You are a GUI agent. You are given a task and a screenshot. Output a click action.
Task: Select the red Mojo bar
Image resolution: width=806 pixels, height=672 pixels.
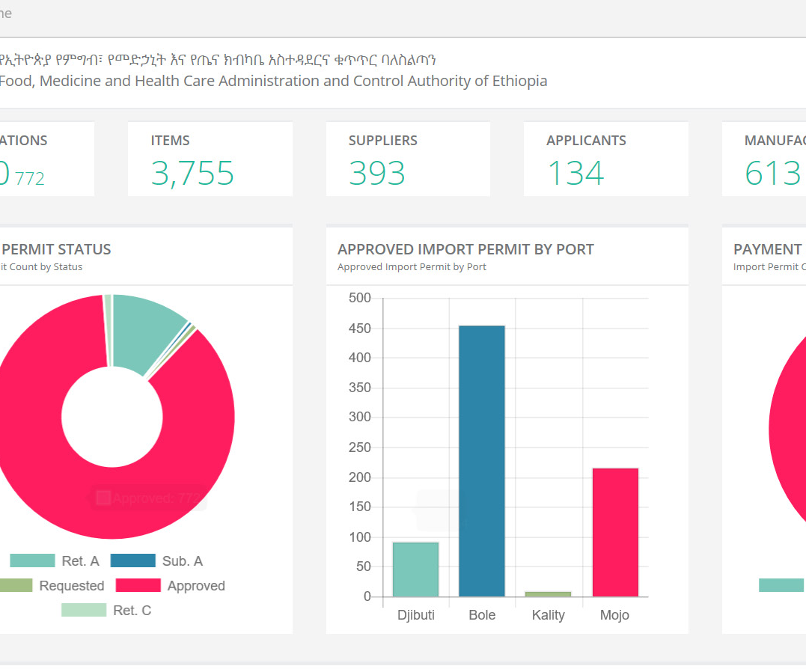(x=615, y=531)
